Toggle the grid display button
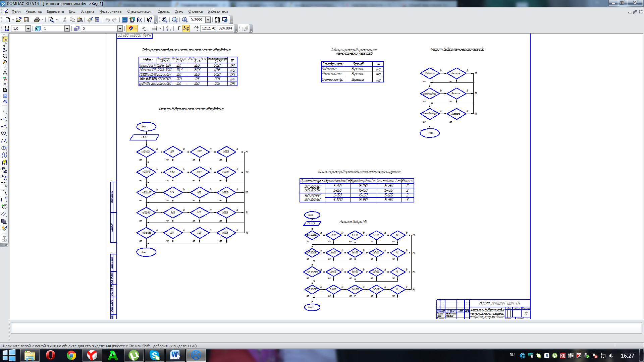 click(x=155, y=28)
